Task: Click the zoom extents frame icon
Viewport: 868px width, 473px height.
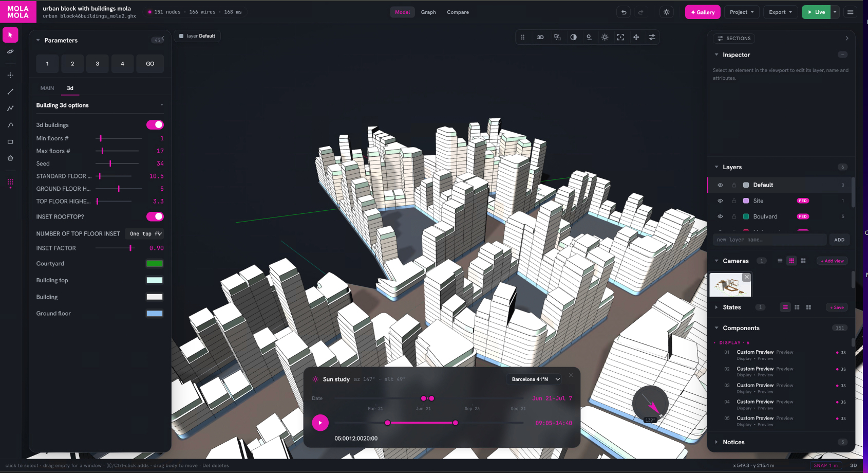Action: (x=620, y=37)
